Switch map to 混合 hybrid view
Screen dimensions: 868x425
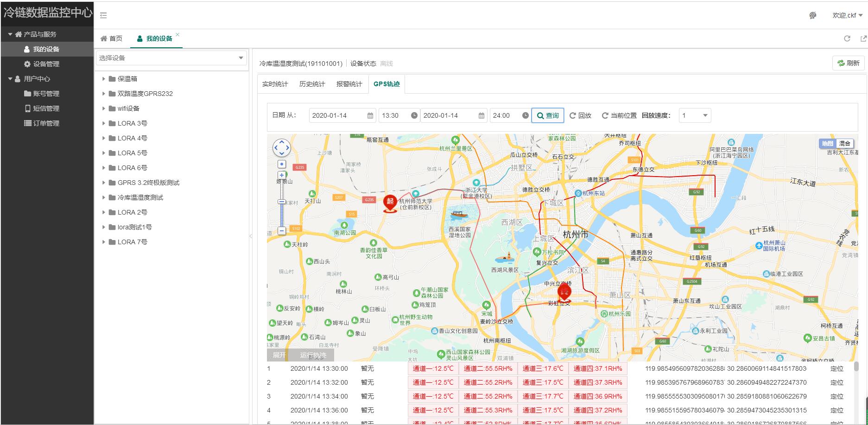845,144
